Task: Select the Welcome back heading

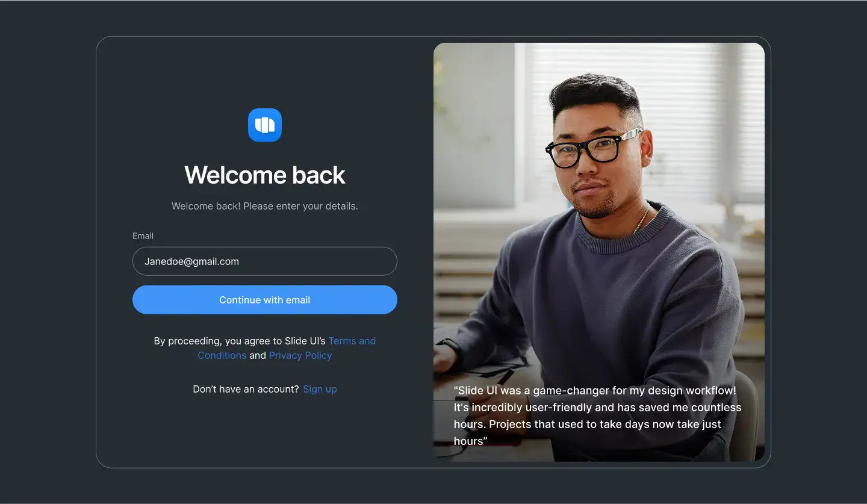Action: pos(265,175)
